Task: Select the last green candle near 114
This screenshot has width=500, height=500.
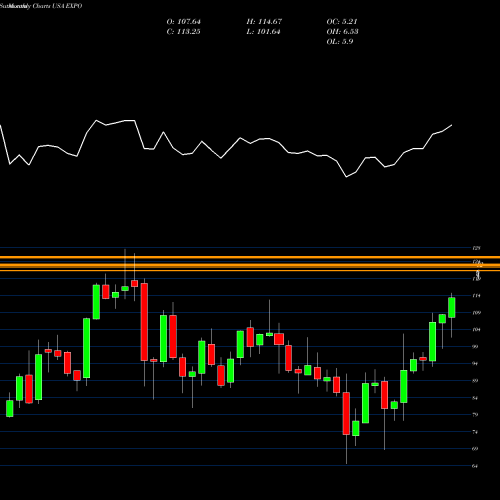Action: 452,308
